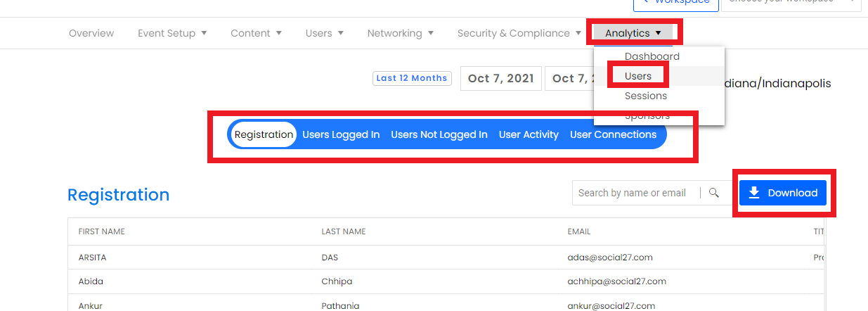Open the Event Setup dropdown
Screen dimensions: 868x311
tap(172, 33)
